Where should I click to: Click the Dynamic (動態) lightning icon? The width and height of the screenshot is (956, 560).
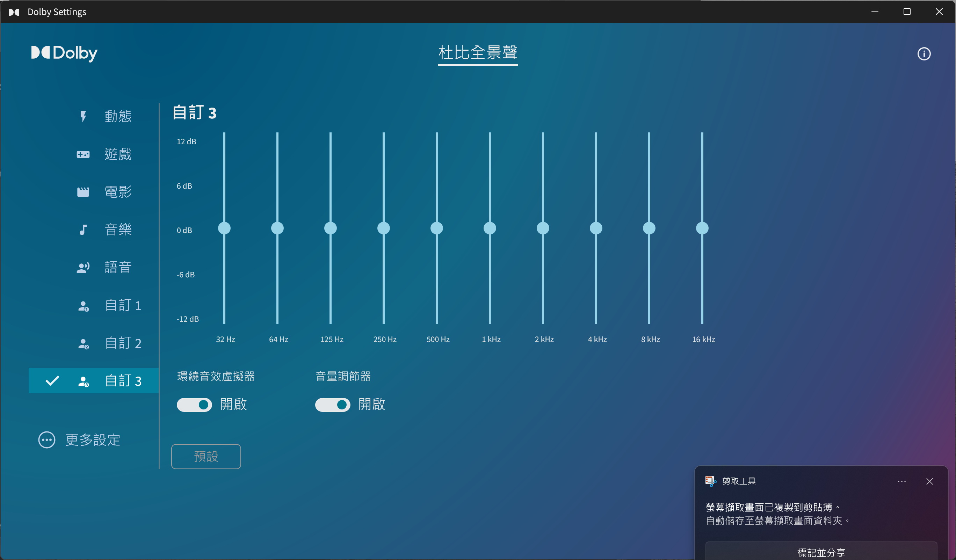coord(83,116)
